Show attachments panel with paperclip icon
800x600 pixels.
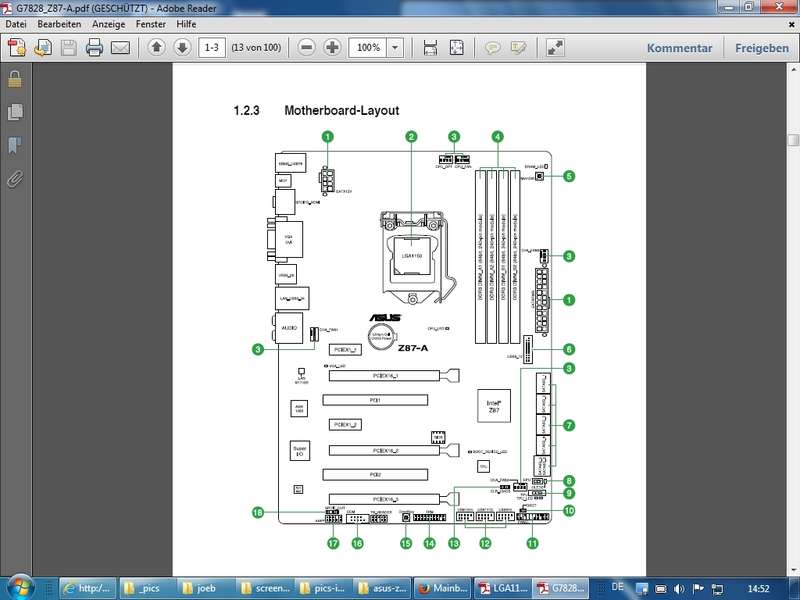[15, 179]
